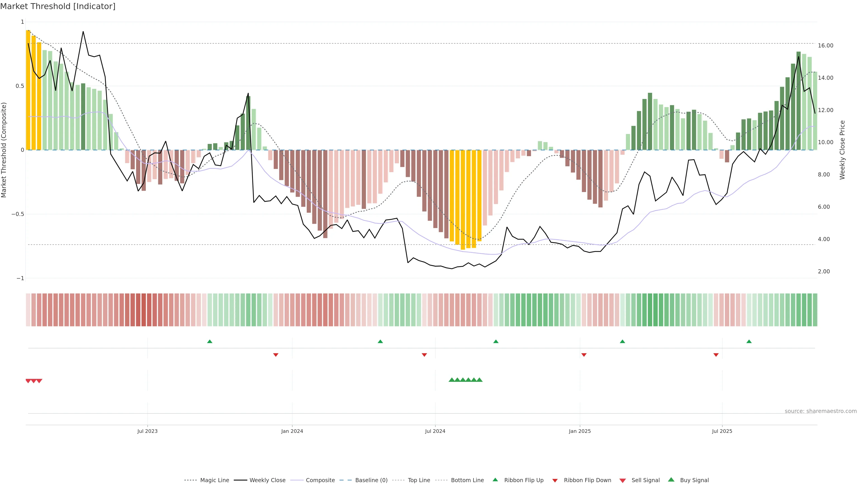This screenshot has width=868, height=488.
Task: Toggle Composite line in legend
Action: (x=320, y=480)
